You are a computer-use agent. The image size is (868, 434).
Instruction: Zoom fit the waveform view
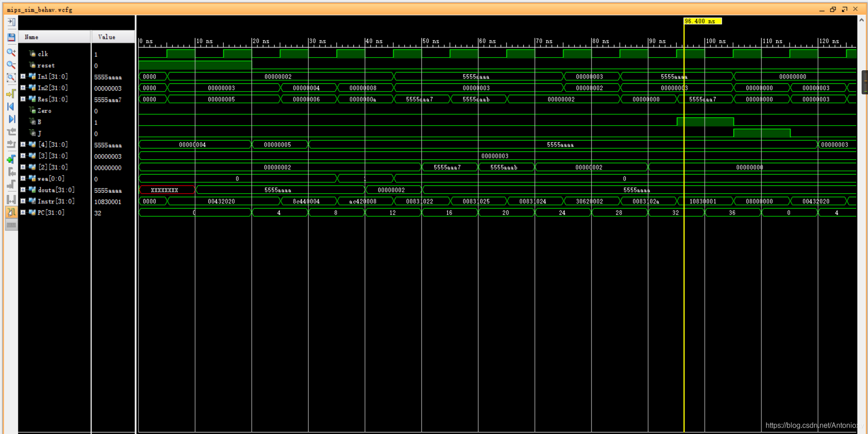pyautogui.click(x=11, y=78)
